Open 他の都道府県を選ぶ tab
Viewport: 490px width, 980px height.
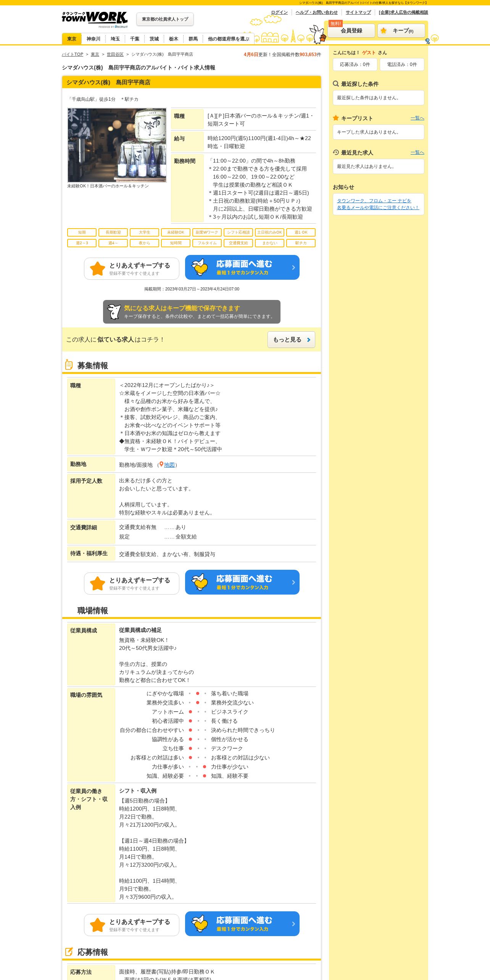pyautogui.click(x=228, y=39)
